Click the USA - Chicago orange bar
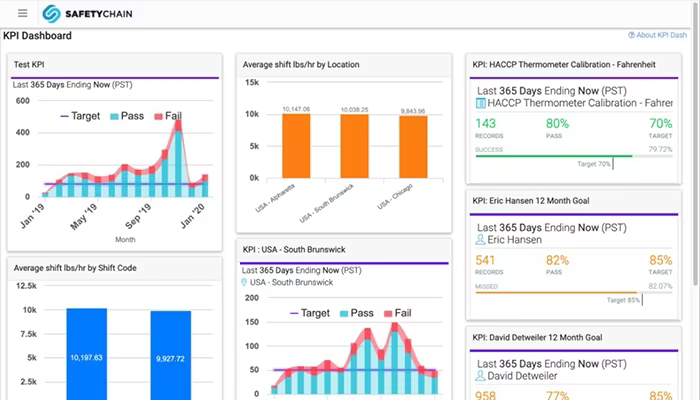The image size is (700, 400). (x=413, y=147)
